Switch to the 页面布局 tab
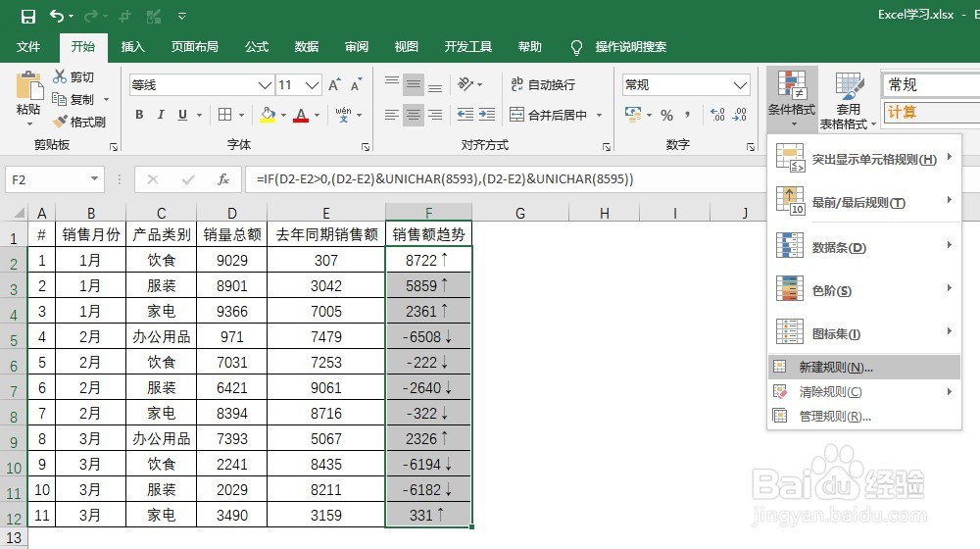This screenshot has width=980, height=549. tap(194, 47)
